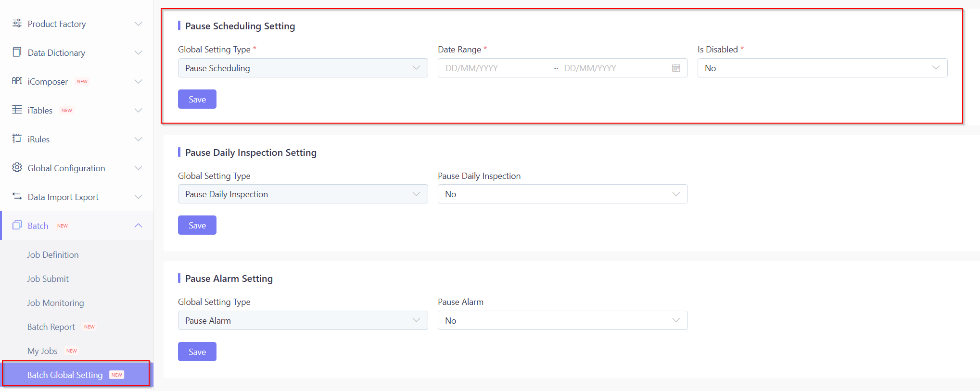Collapse the Batch menu chevron
This screenshot has height=391, width=980.
coord(139,226)
